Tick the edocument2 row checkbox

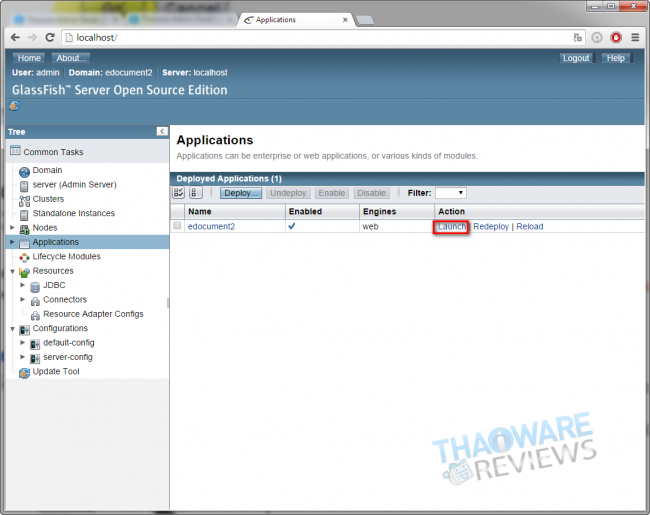pos(177,226)
